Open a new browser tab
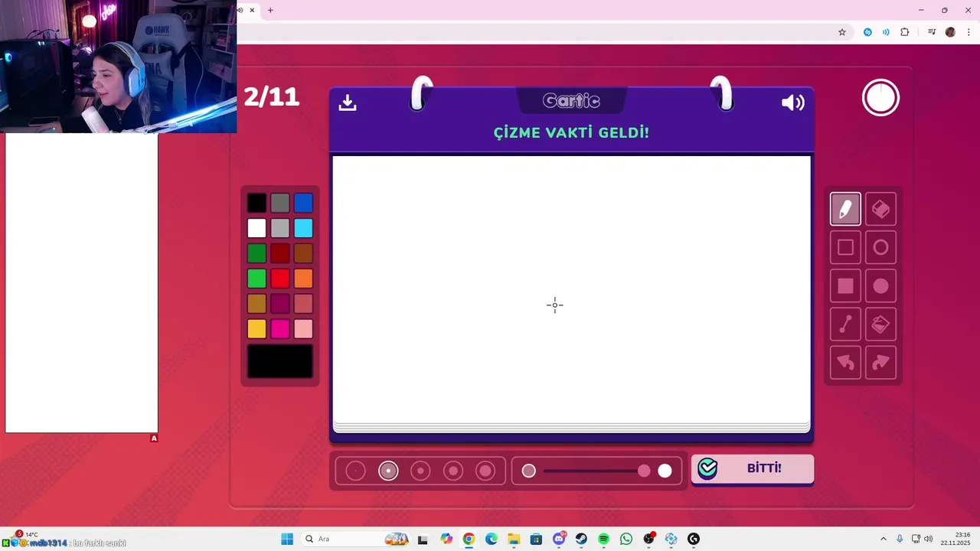Image resolution: width=980 pixels, height=551 pixels. (270, 10)
